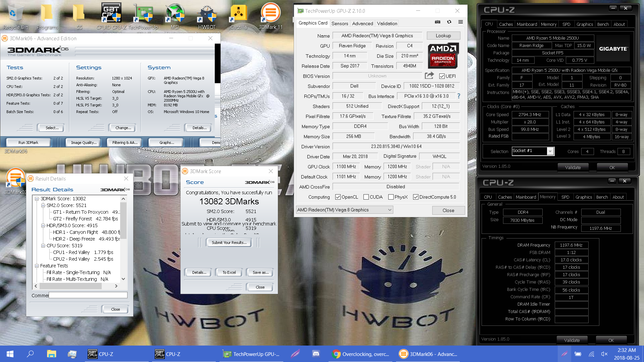Switch to the Advanced tab in GPU-Z
644x362 pixels.
[x=362, y=23]
